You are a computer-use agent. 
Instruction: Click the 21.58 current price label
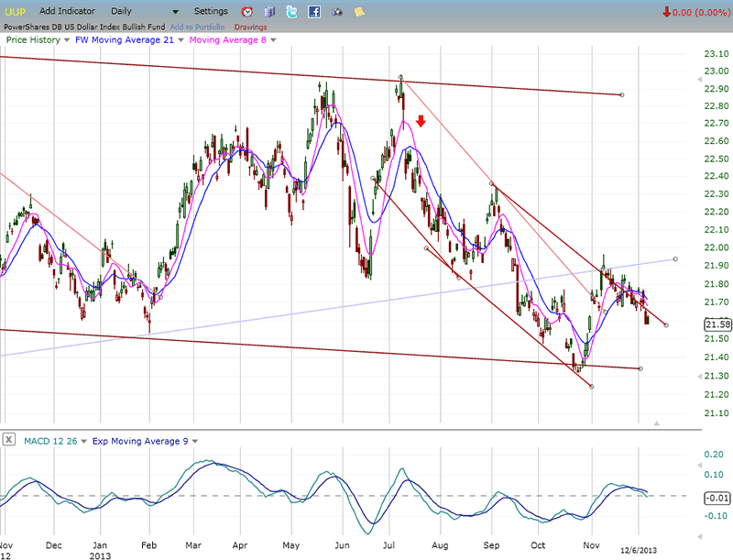point(717,324)
